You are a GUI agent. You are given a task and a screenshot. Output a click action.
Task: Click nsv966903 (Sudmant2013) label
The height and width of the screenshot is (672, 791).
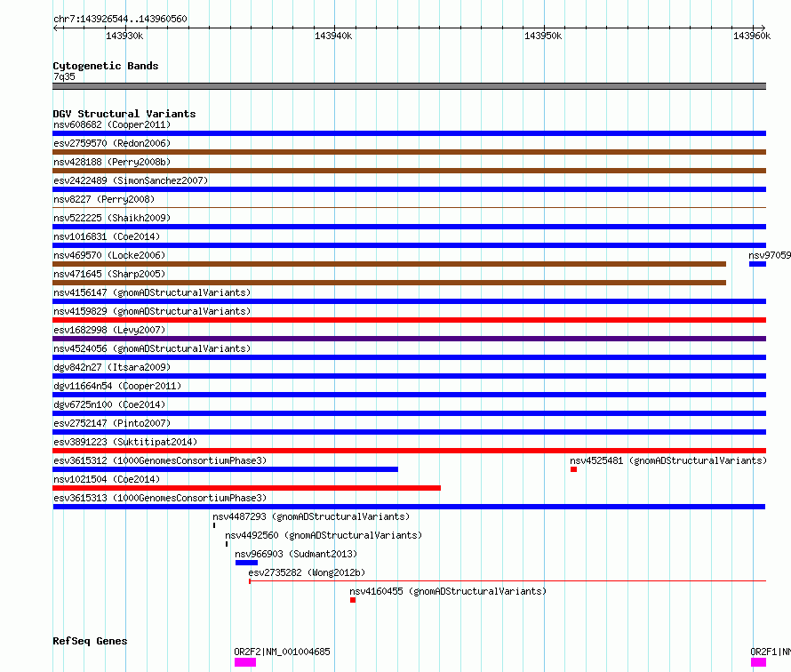pyautogui.click(x=296, y=554)
